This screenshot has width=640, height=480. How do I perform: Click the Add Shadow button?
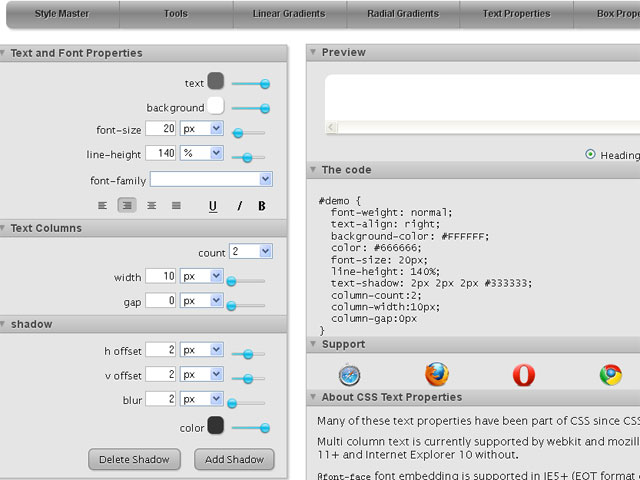click(234, 459)
